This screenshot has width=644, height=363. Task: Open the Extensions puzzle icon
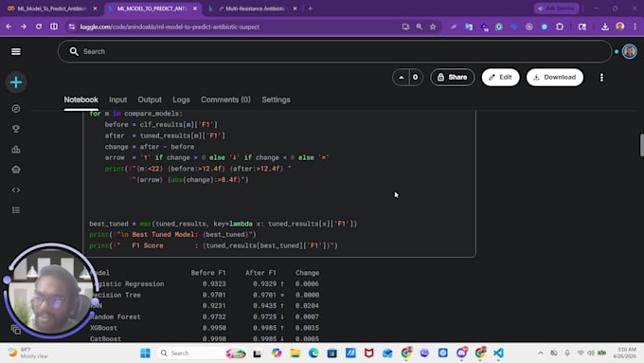(560, 27)
